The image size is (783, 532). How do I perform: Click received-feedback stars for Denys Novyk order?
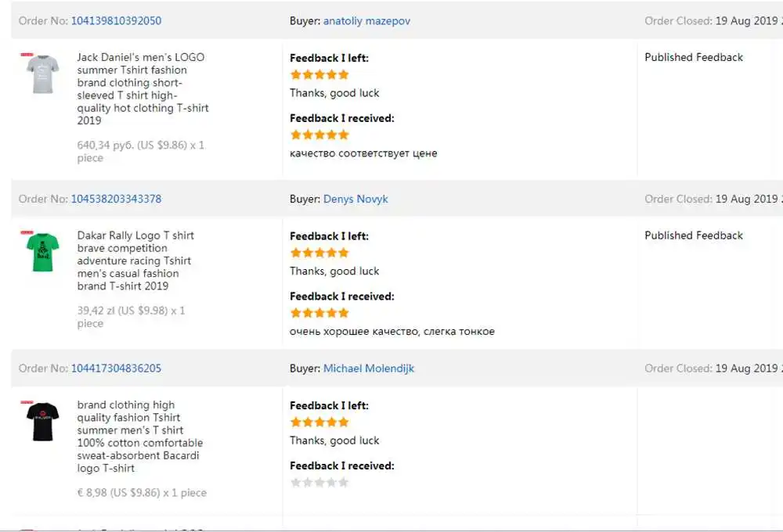click(x=319, y=313)
